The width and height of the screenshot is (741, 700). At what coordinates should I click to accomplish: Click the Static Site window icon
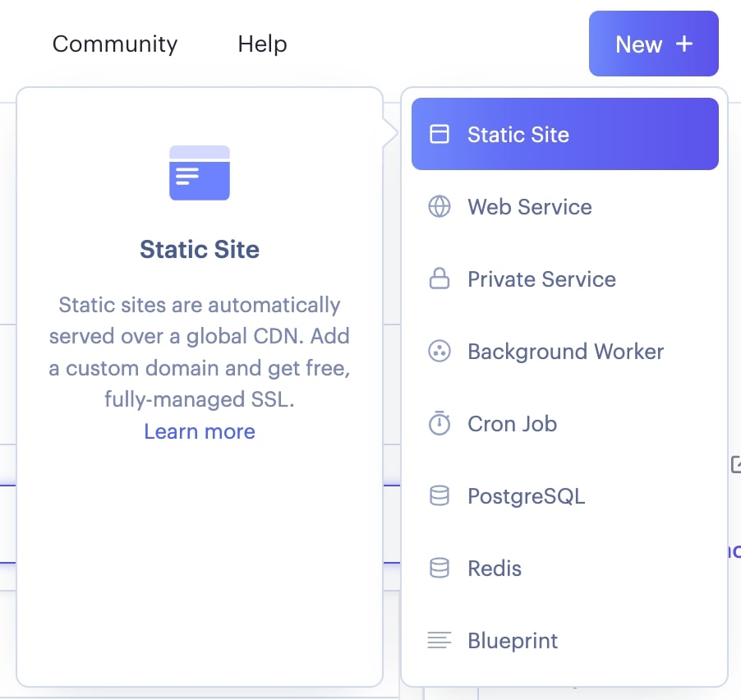point(440,135)
